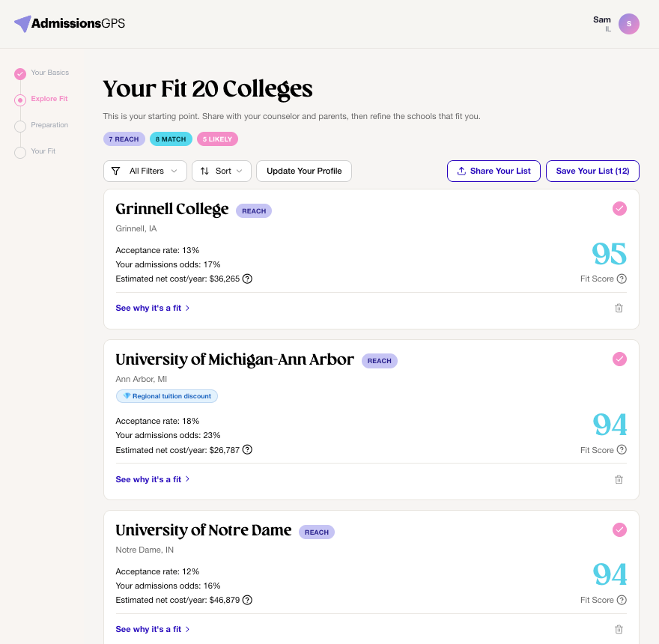The width and height of the screenshot is (659, 644).
Task: Click the Save Your List (12) button
Action: (592, 171)
